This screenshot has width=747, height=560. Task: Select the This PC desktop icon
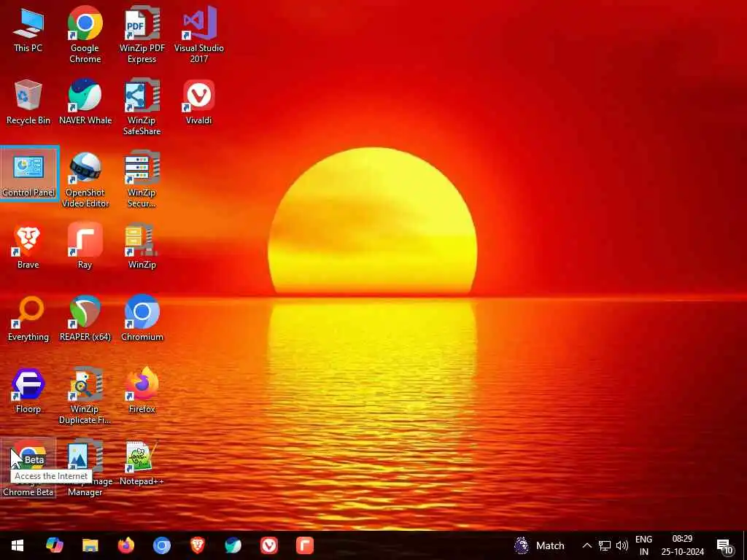pyautogui.click(x=28, y=31)
